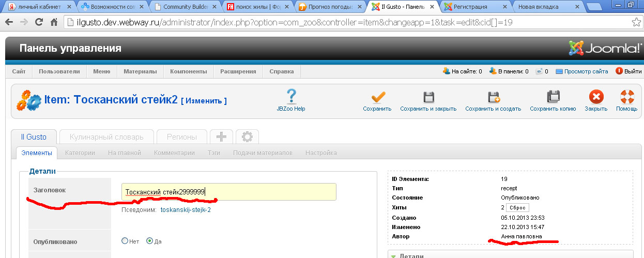Expand the Детали panel arrow
The image size is (644, 258).
click(x=393, y=255)
